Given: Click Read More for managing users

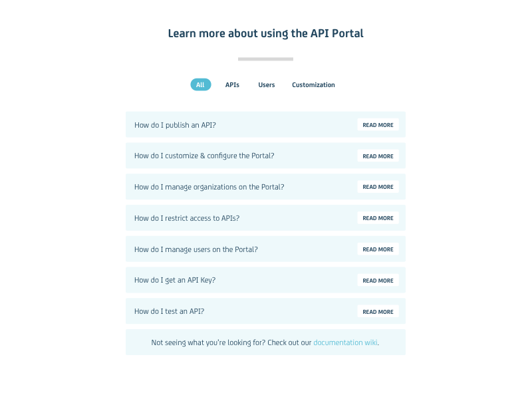Looking at the screenshot, I should point(378,249).
